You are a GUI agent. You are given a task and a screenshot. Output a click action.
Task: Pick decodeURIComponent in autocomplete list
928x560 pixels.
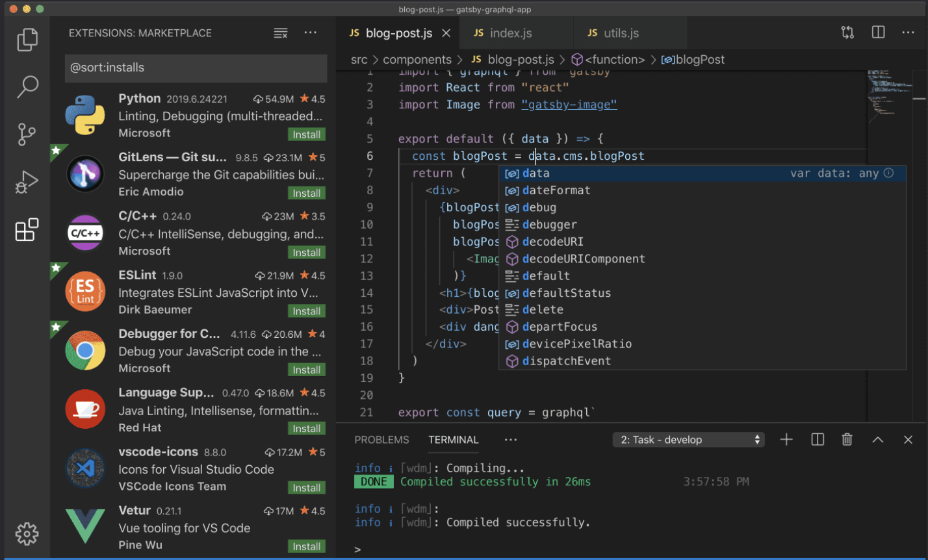702,259
